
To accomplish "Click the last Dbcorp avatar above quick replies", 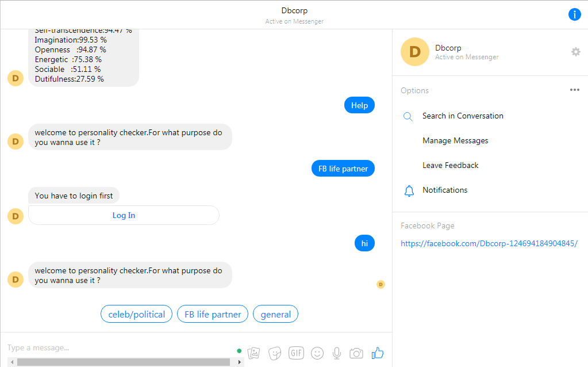I will pos(16,280).
